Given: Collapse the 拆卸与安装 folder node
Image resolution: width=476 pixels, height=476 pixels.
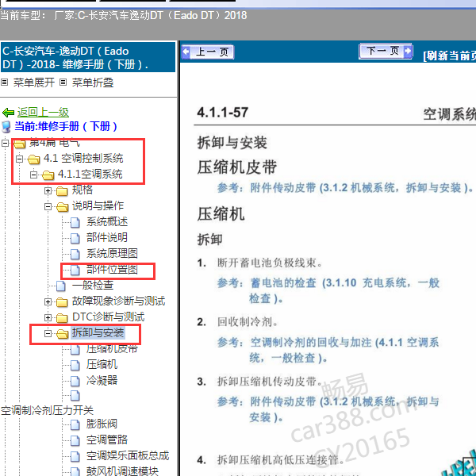Looking at the screenshot, I should click(x=48, y=333).
